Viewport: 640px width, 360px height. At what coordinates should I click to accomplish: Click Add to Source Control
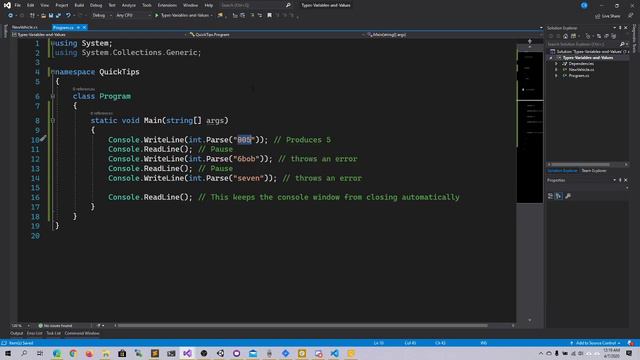coord(596,343)
